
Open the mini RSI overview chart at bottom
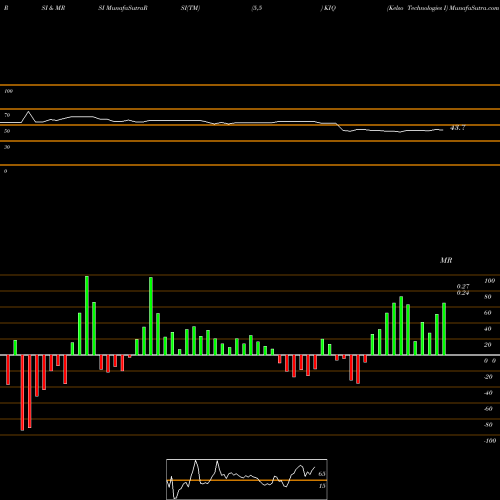[x=247, y=479]
